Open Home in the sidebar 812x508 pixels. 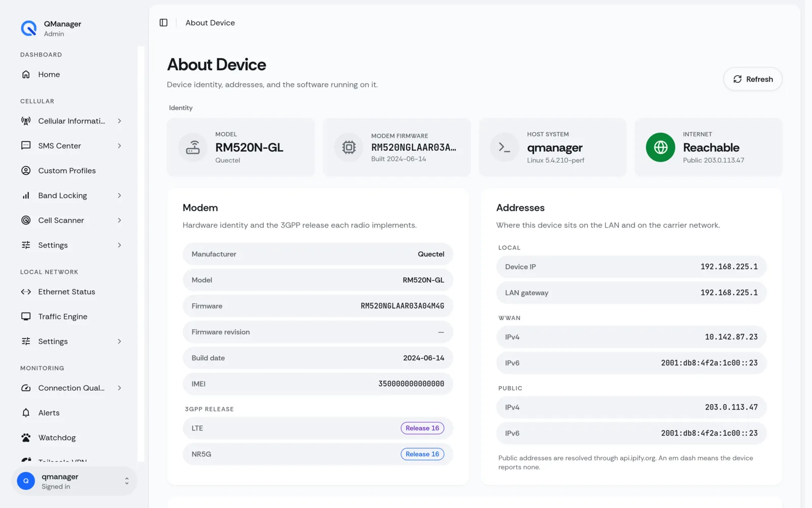[74, 74]
